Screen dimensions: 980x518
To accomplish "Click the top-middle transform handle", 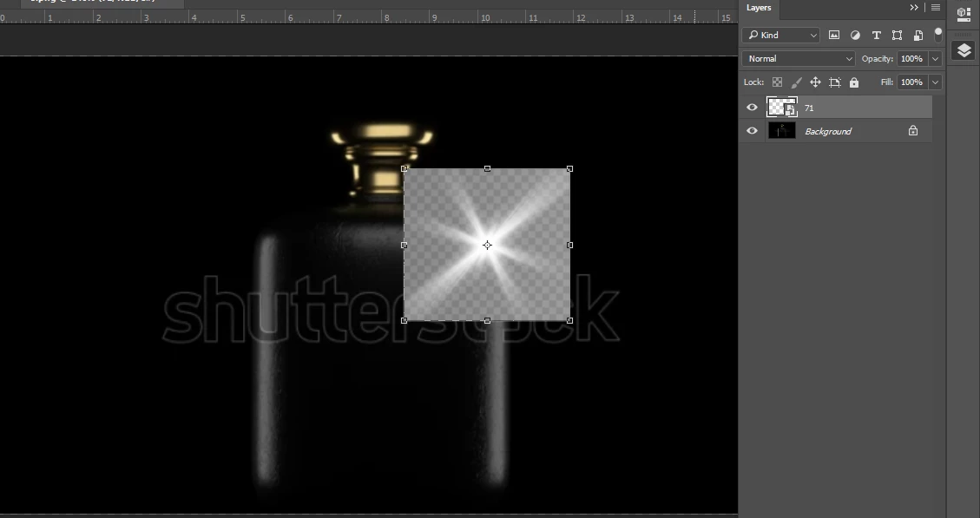I will [x=488, y=168].
